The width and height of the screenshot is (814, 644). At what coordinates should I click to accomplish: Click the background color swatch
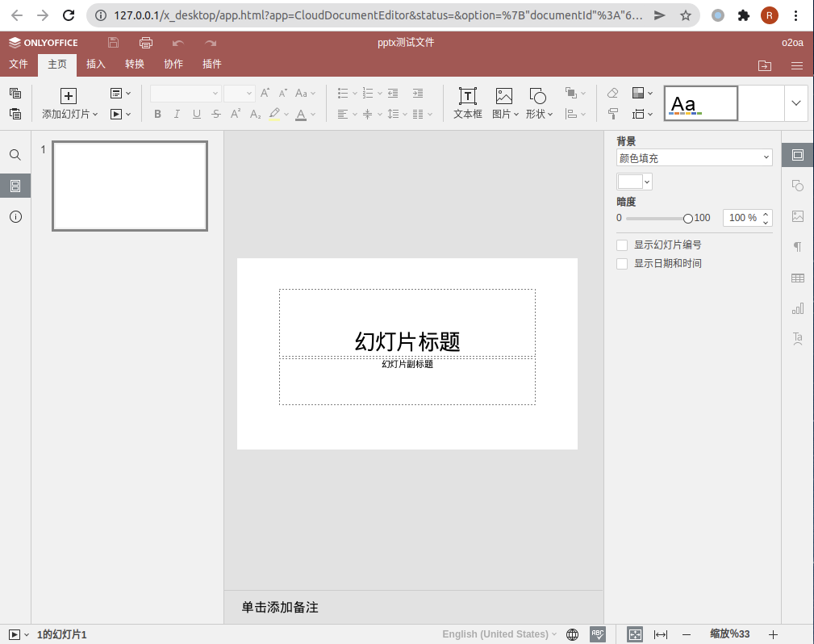pos(630,182)
